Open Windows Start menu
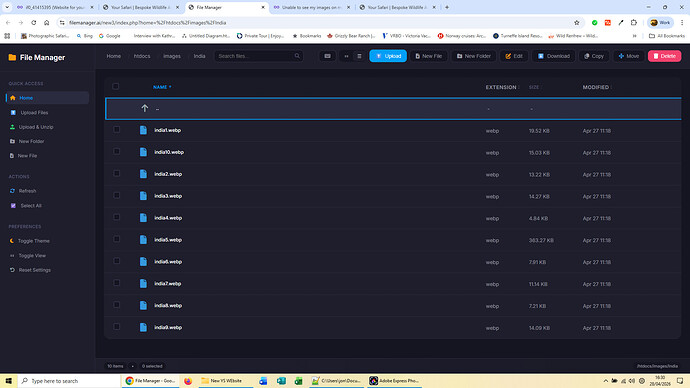Screen dimensions: 690x388 pyautogui.click(x=8, y=381)
